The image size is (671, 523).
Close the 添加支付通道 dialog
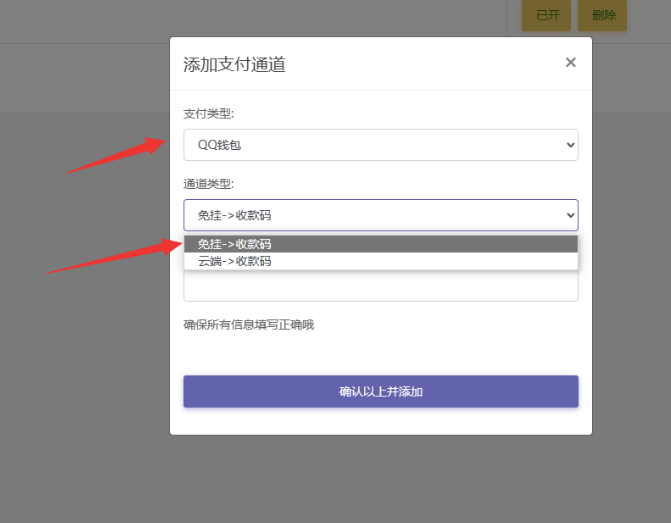click(x=570, y=62)
